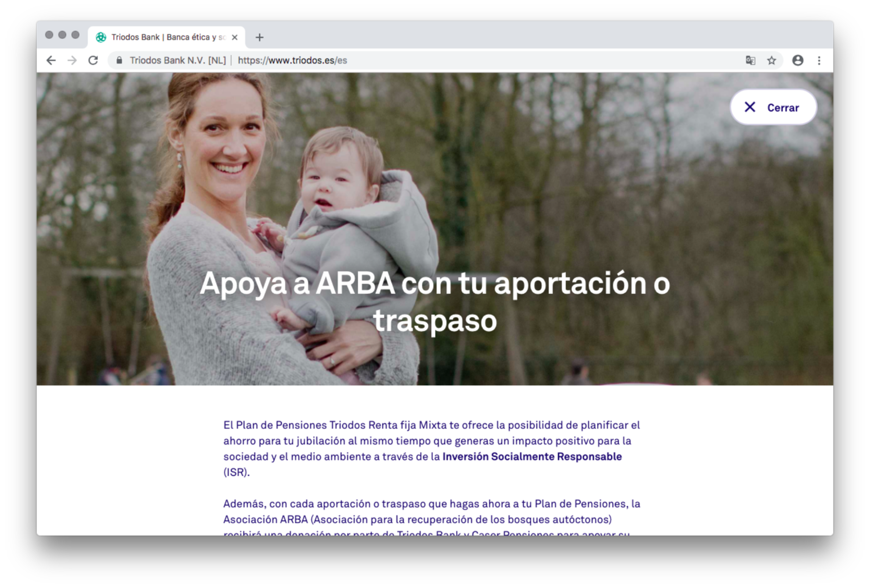
Task: Open a new tab with the plus button
Action: [259, 37]
